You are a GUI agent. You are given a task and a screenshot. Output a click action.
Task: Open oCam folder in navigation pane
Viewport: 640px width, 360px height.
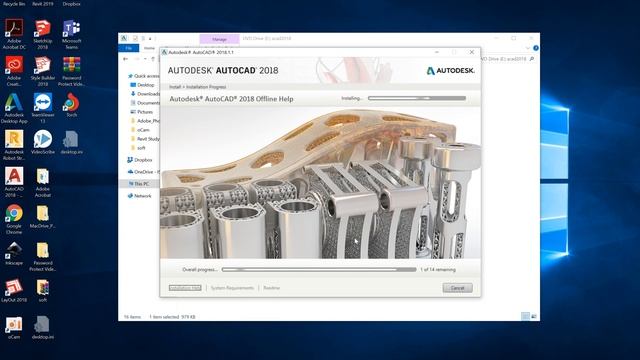coord(140,130)
